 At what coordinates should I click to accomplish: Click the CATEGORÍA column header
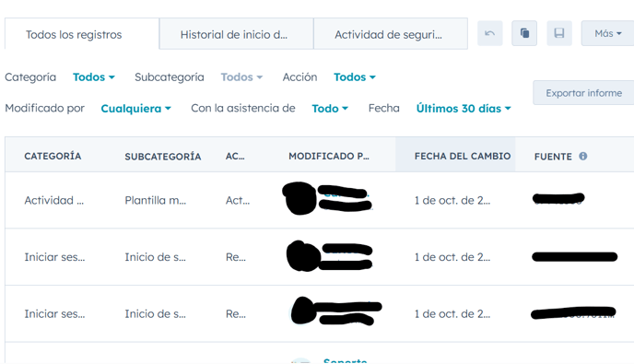(53, 156)
